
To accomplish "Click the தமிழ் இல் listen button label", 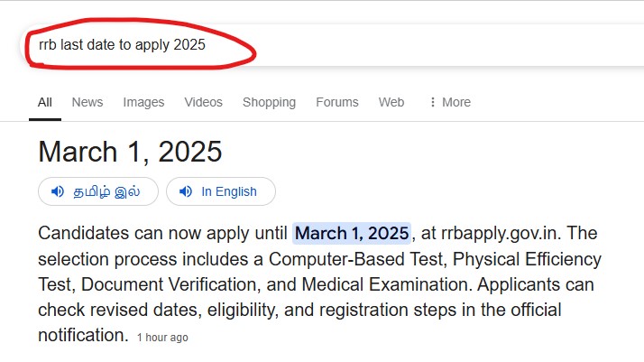I will (106, 191).
